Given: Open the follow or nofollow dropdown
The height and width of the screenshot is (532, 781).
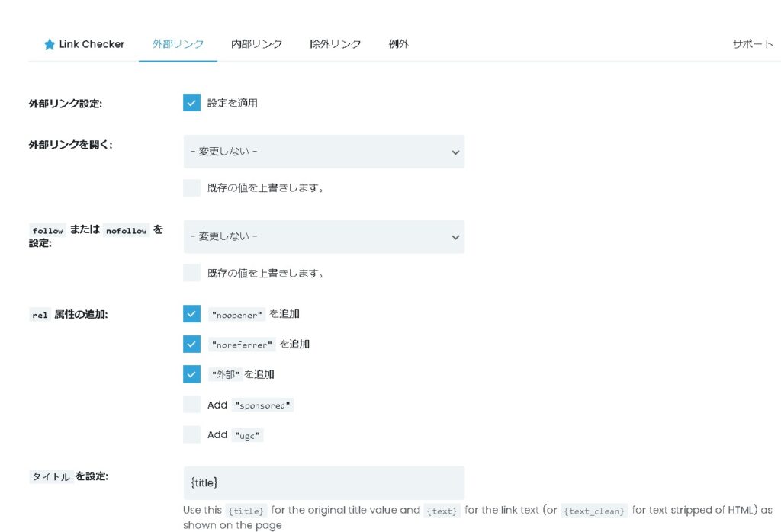Looking at the screenshot, I should (x=323, y=237).
